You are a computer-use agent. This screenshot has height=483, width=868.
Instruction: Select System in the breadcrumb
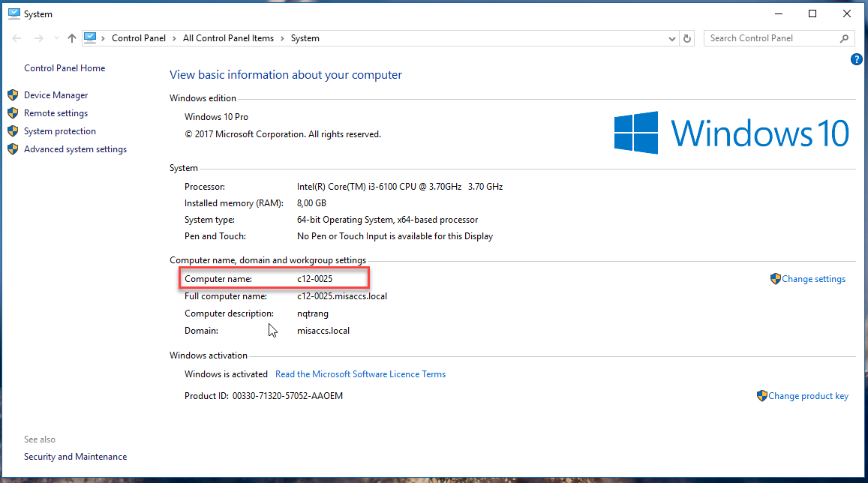(305, 38)
